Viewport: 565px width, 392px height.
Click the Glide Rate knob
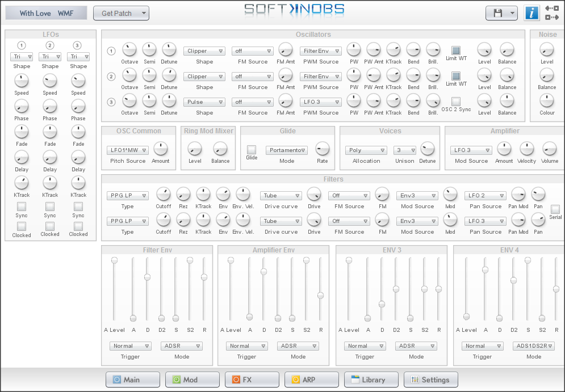pyautogui.click(x=322, y=150)
